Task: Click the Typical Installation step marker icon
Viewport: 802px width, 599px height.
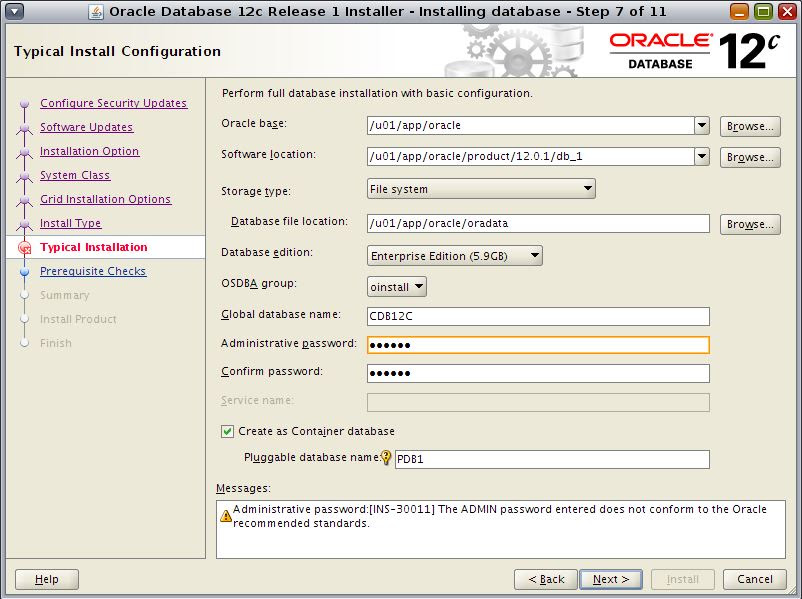Action: point(25,248)
